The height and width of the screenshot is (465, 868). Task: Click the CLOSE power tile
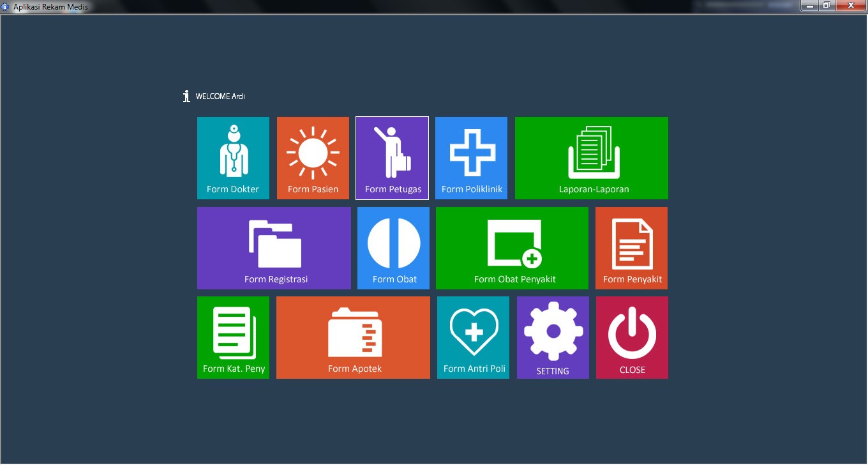(x=632, y=337)
